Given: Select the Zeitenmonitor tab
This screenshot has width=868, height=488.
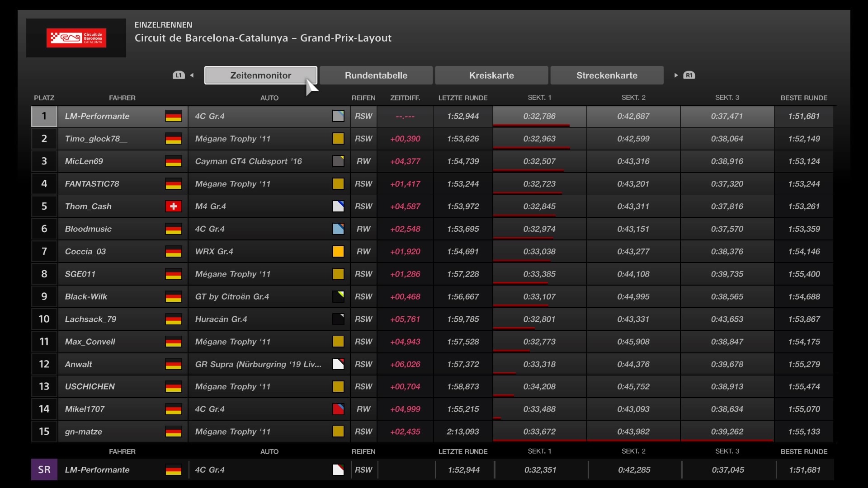Looking at the screenshot, I should pos(260,75).
